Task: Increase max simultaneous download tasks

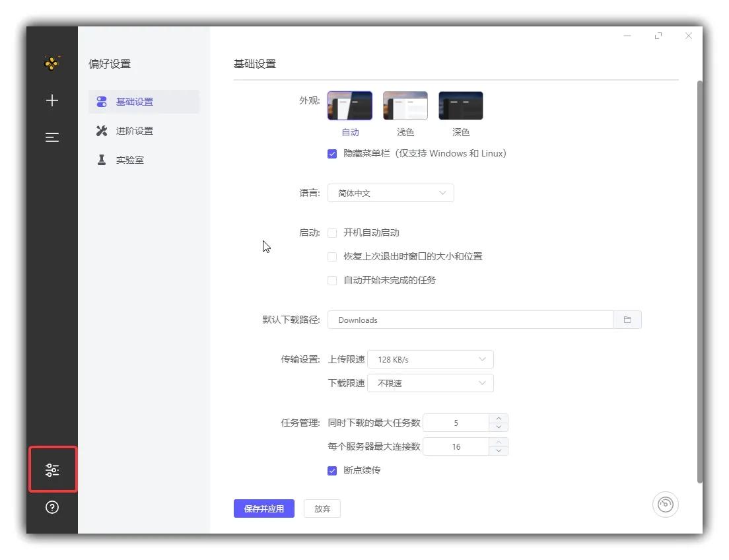Action: (499, 418)
